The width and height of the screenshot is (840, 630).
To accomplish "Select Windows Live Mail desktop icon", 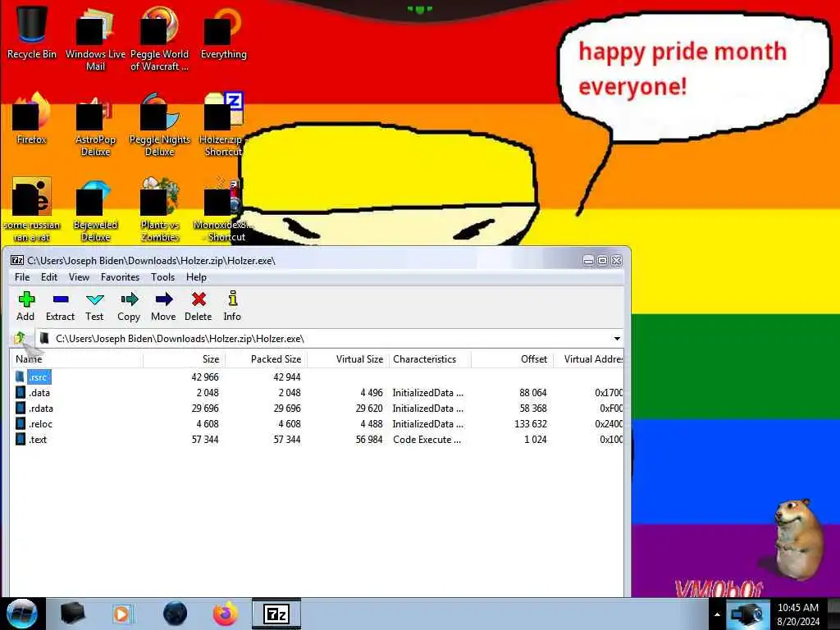I will pos(95,39).
